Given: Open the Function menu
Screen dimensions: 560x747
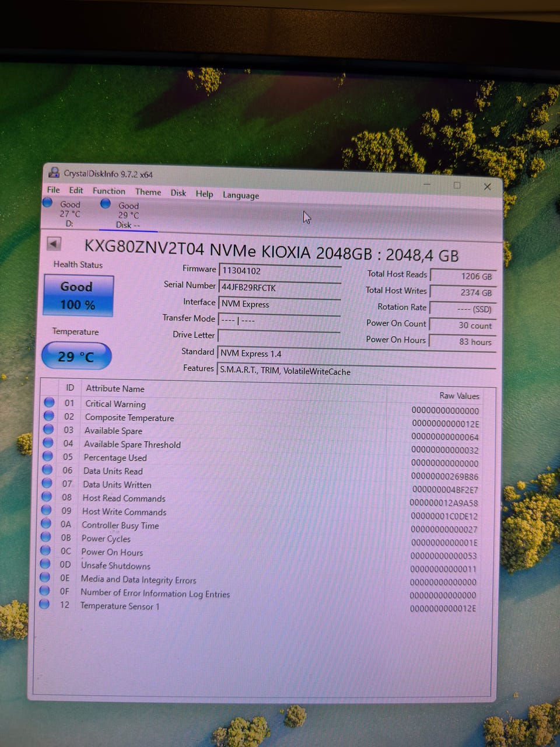Looking at the screenshot, I should 108,191.
